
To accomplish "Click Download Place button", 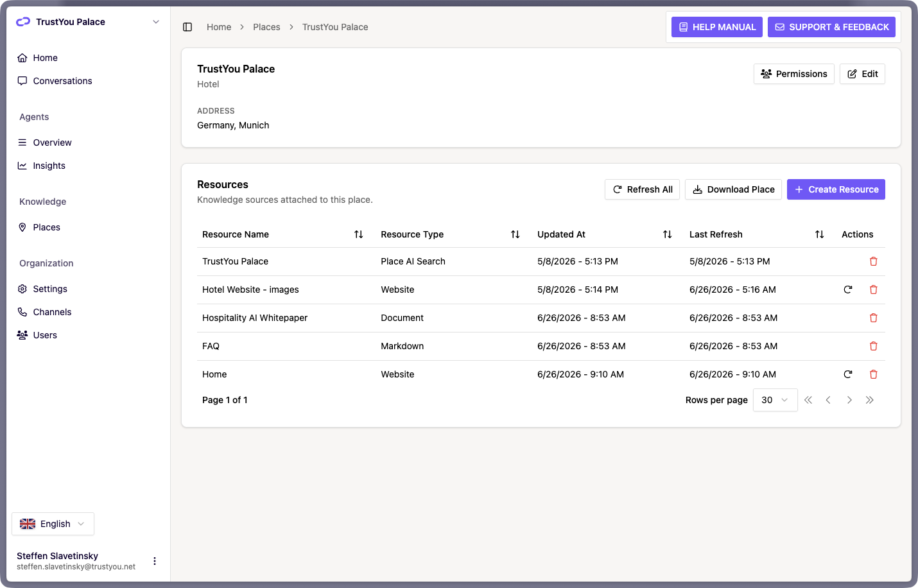I will 733,189.
